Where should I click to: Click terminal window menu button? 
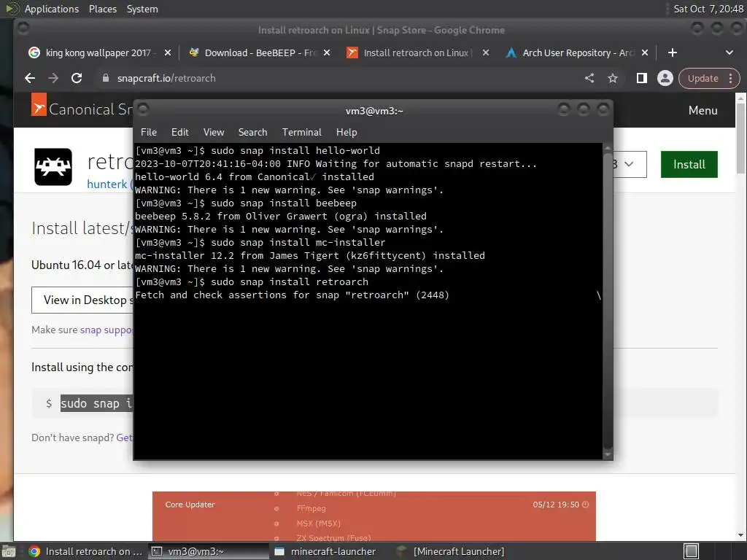point(143,109)
